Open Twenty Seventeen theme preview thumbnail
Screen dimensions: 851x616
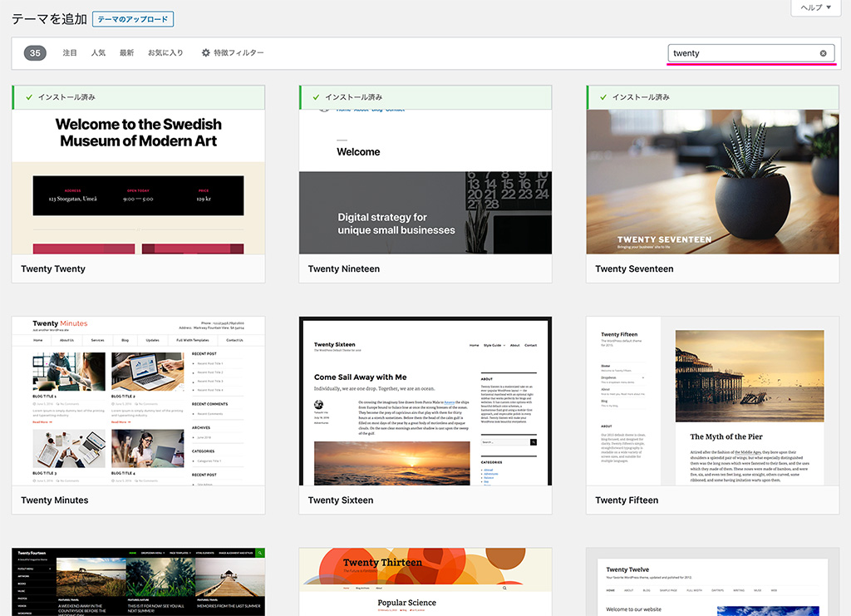tap(712, 182)
